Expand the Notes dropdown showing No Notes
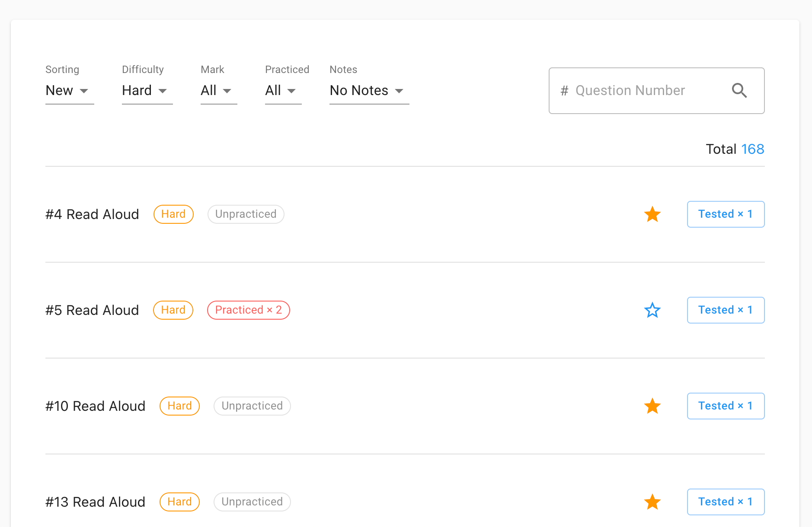812x527 pixels. point(369,91)
